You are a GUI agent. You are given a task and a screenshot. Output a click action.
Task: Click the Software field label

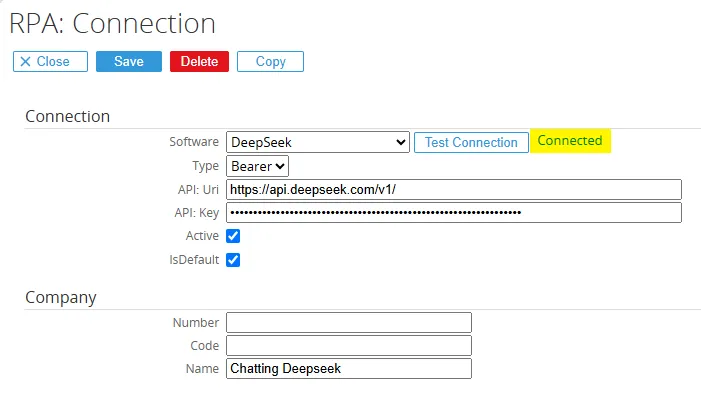pyautogui.click(x=194, y=142)
